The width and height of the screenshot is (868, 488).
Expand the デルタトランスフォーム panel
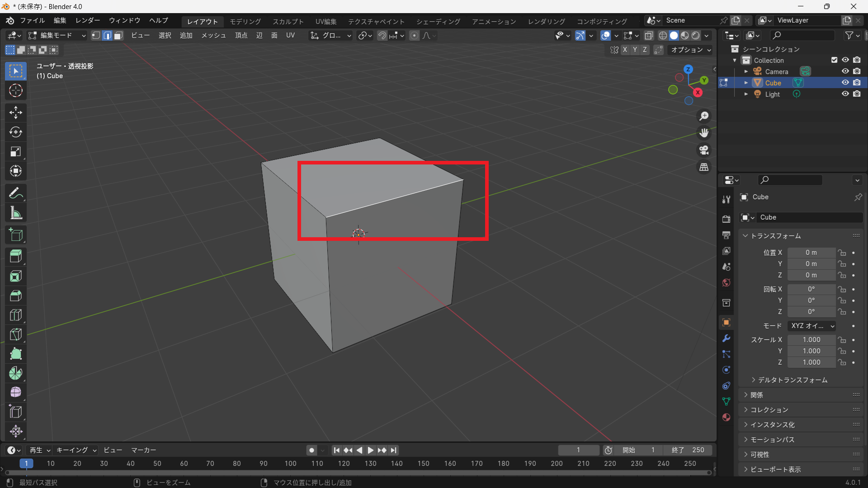(x=792, y=380)
